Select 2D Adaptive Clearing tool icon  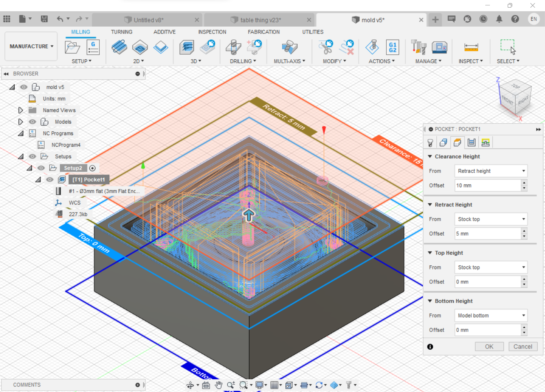point(119,47)
